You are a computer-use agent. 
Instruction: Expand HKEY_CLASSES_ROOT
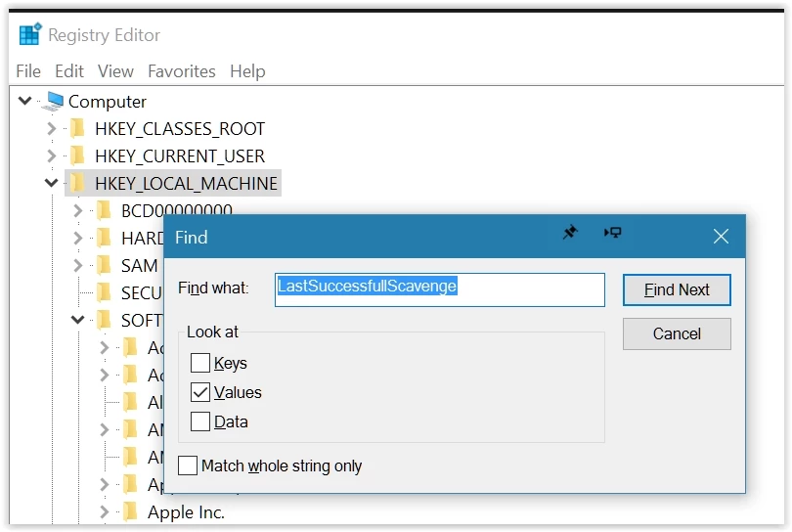point(51,128)
